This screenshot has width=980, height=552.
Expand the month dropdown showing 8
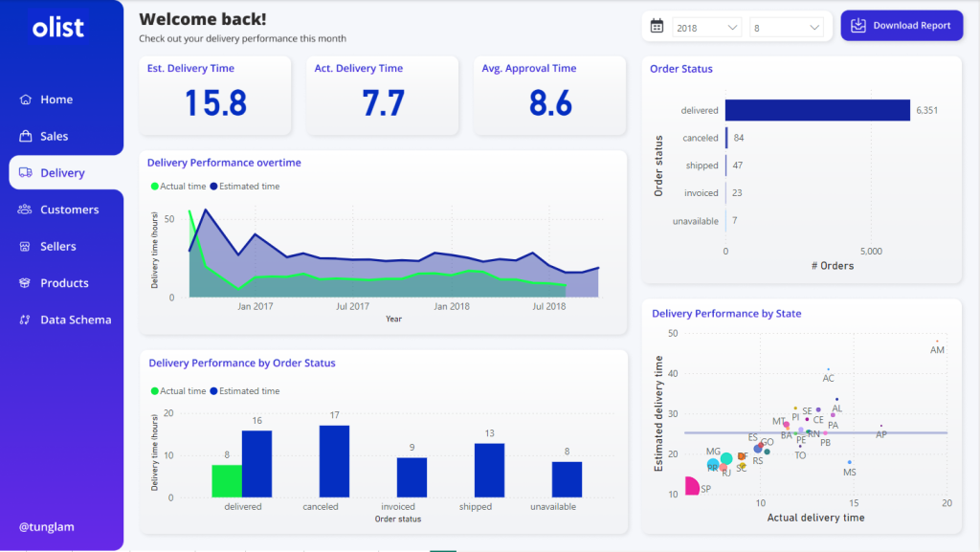pyautogui.click(x=787, y=28)
